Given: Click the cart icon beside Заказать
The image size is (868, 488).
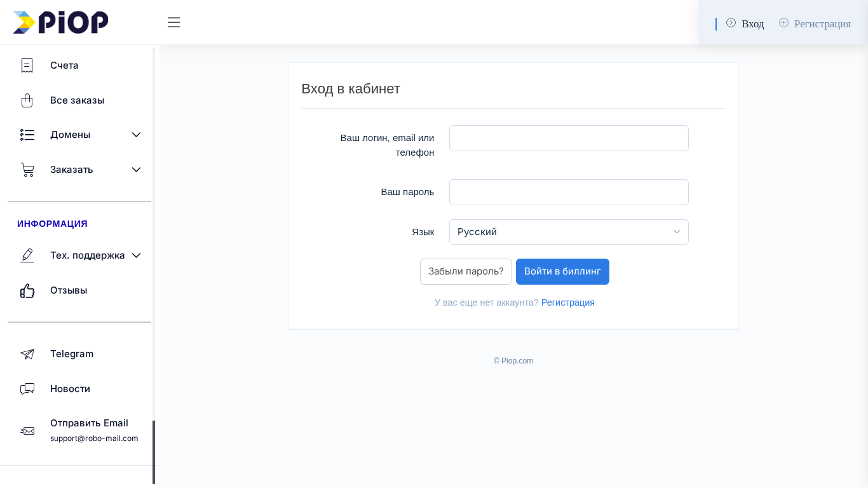Looking at the screenshot, I should 27,170.
